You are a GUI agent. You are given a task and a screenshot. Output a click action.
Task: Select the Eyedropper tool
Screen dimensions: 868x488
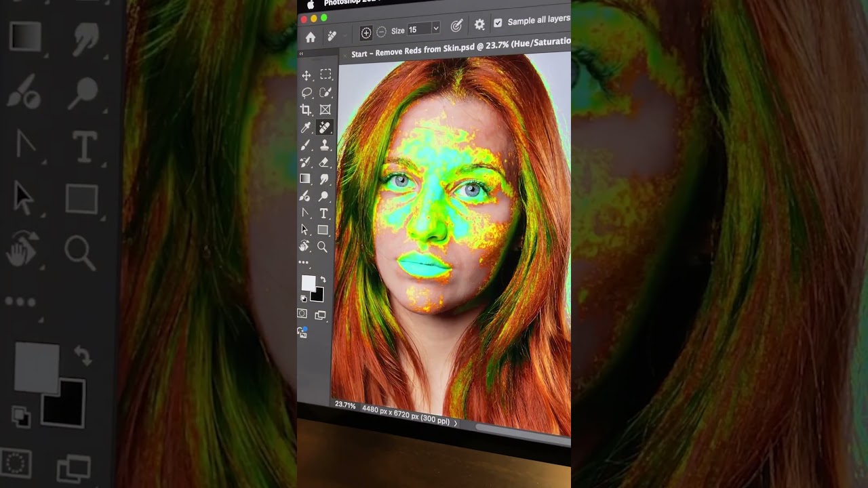306,127
